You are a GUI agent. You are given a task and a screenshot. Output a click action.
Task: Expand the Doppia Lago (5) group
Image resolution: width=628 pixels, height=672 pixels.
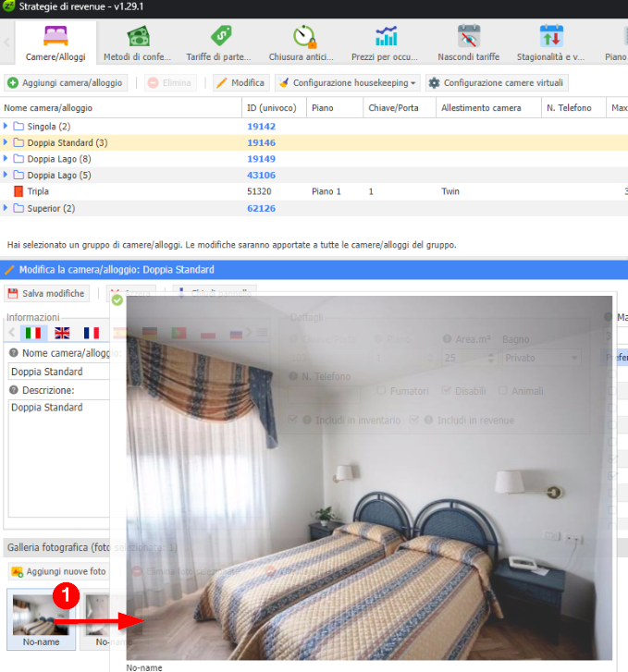[6, 175]
